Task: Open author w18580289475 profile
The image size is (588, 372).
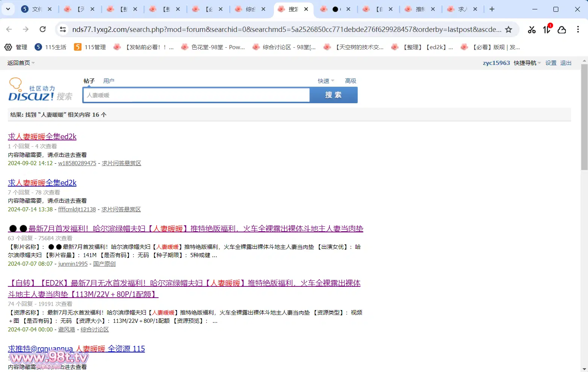Action: point(77,163)
